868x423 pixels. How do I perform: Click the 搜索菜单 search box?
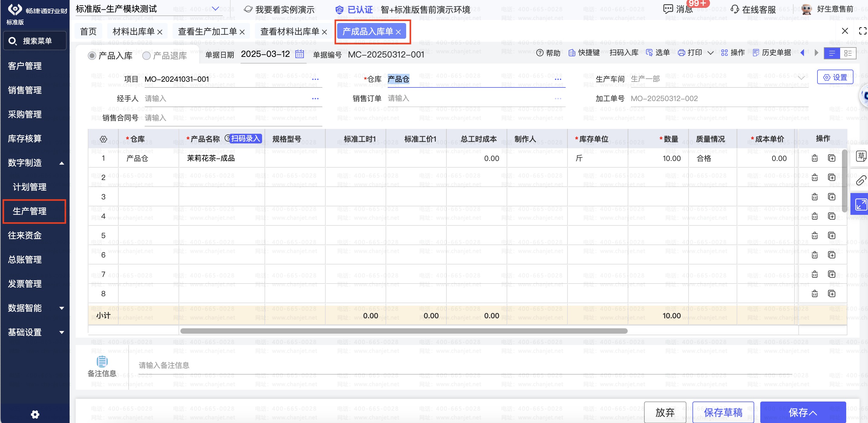pyautogui.click(x=35, y=41)
